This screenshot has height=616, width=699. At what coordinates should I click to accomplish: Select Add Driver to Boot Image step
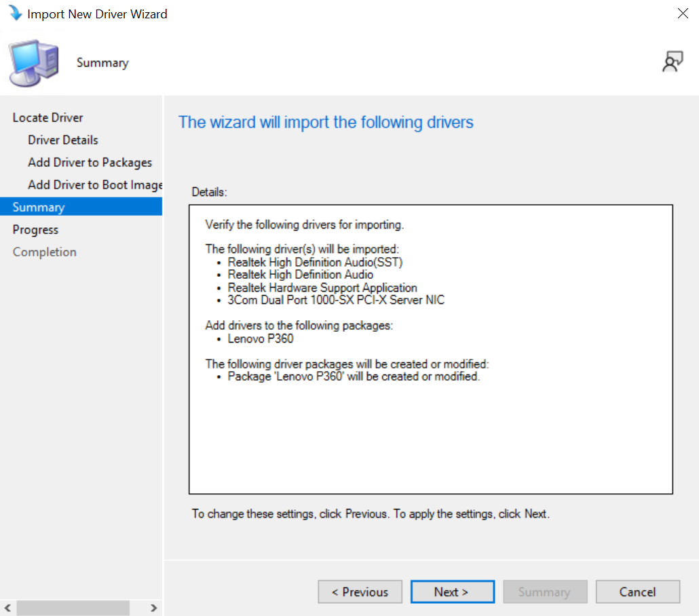(x=95, y=185)
